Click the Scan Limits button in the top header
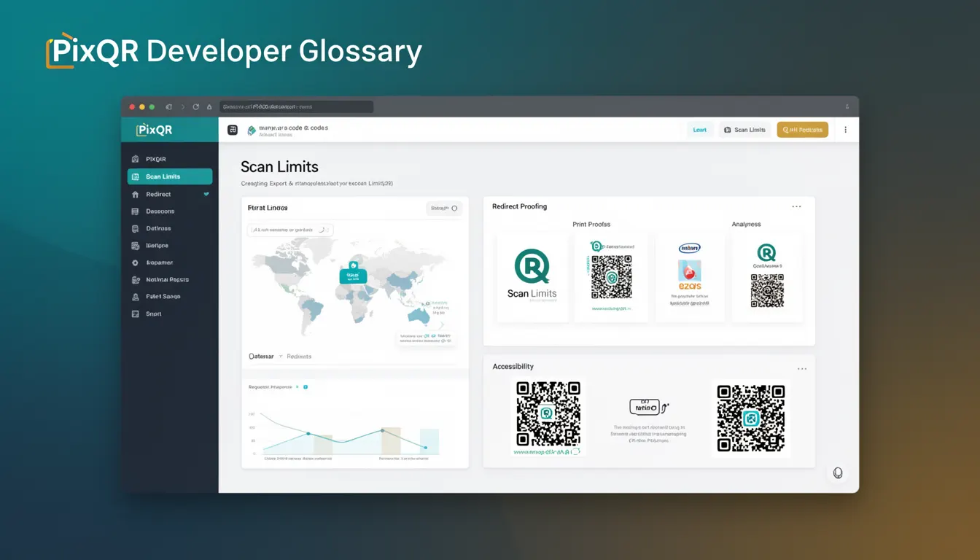Image resolution: width=980 pixels, height=560 pixels. point(744,130)
